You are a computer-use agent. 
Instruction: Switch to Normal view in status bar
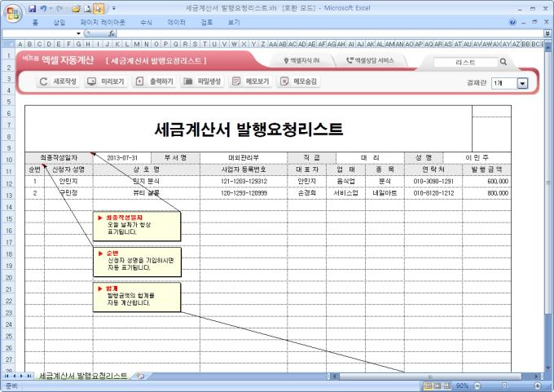(x=428, y=385)
